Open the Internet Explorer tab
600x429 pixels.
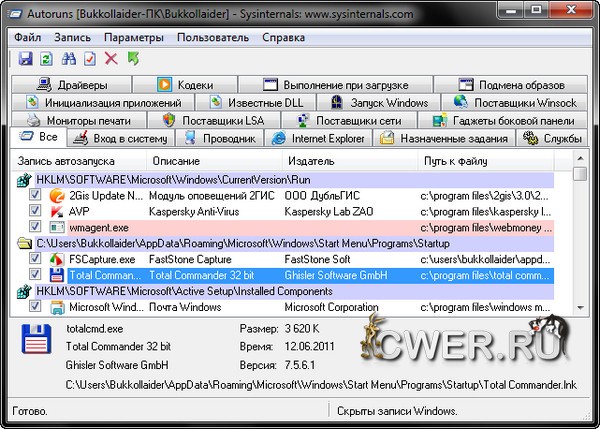coord(318,138)
